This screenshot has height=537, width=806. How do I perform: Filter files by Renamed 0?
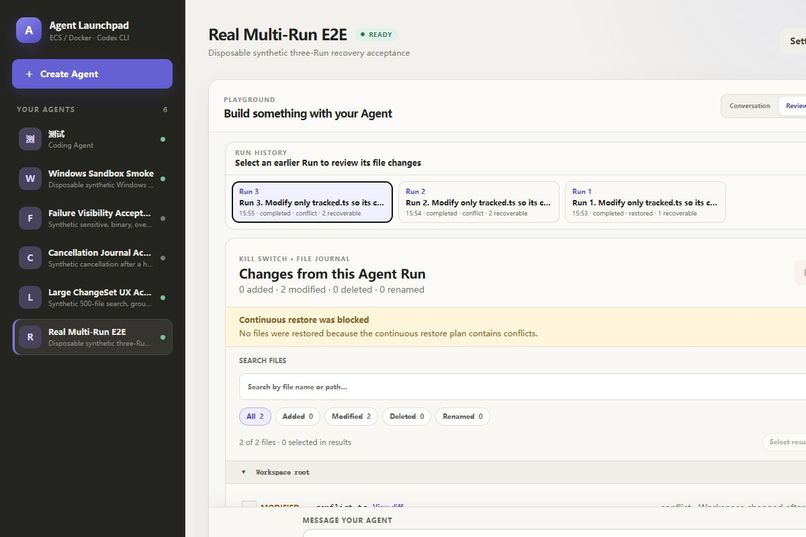coord(463,416)
